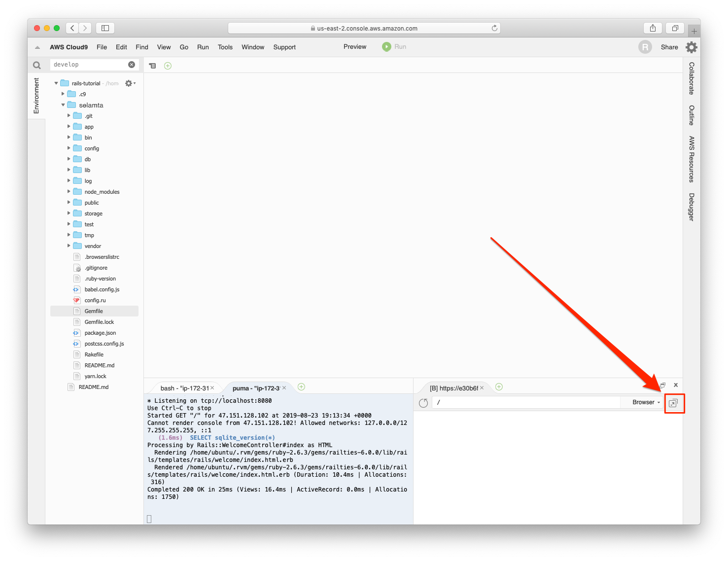
Task: Expand the config folder
Action: click(69, 148)
